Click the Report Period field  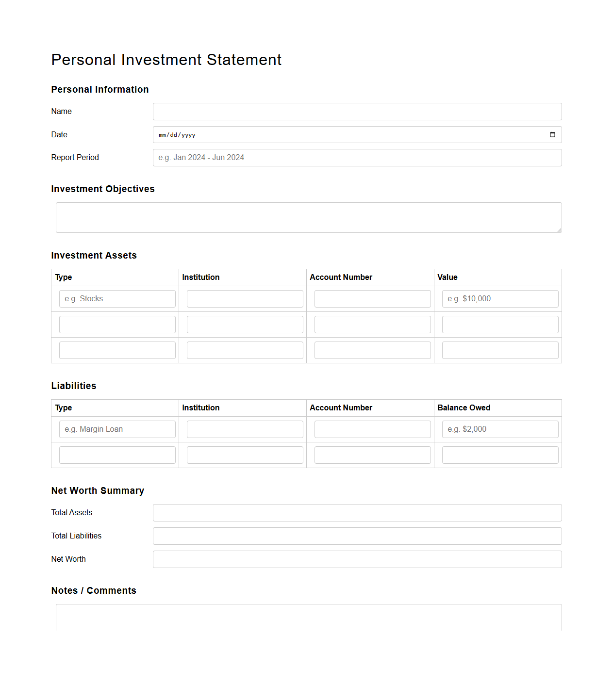[357, 157]
